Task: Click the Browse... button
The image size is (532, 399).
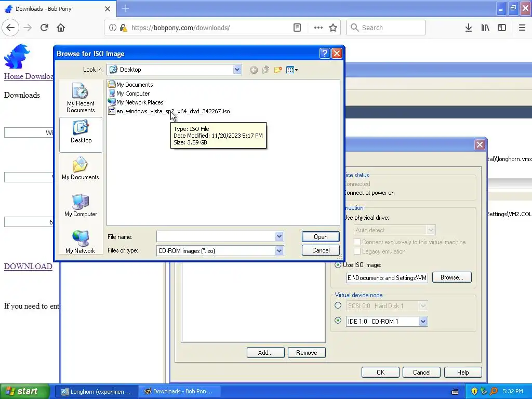Action: [451, 277]
